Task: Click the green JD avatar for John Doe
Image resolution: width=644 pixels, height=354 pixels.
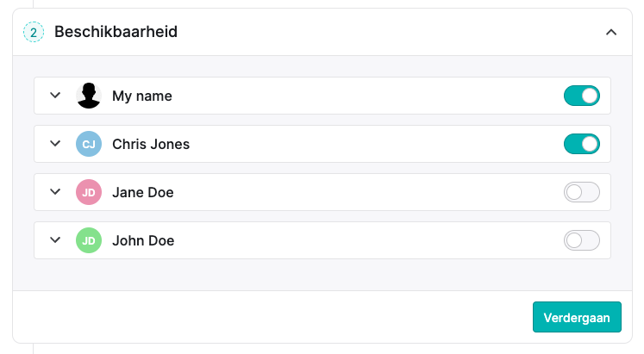Action: [x=89, y=240]
